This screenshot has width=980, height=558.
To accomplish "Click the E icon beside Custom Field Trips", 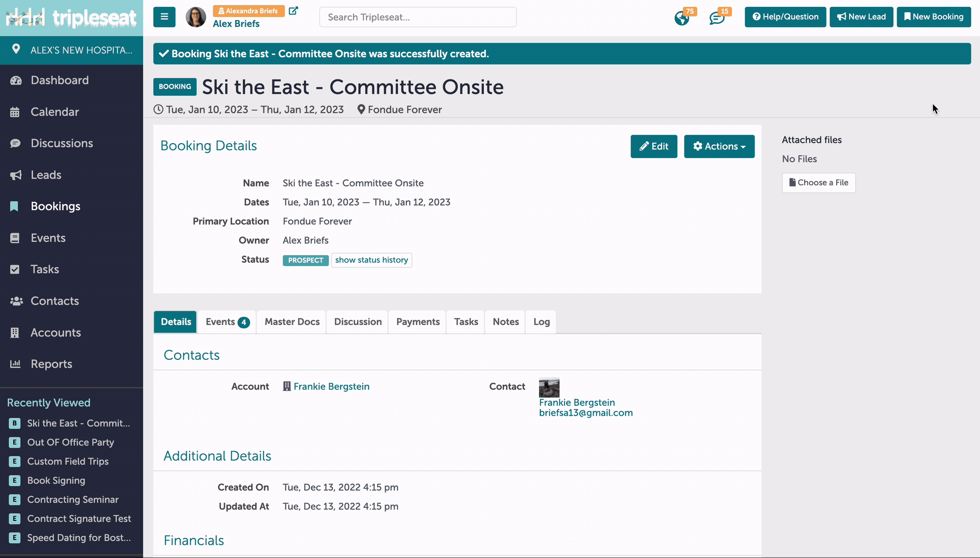I will point(15,462).
